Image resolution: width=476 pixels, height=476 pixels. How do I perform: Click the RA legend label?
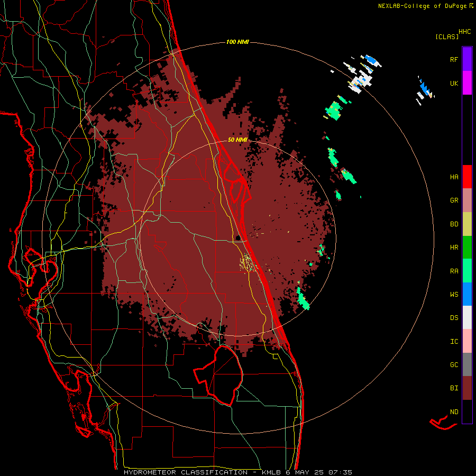tap(454, 271)
